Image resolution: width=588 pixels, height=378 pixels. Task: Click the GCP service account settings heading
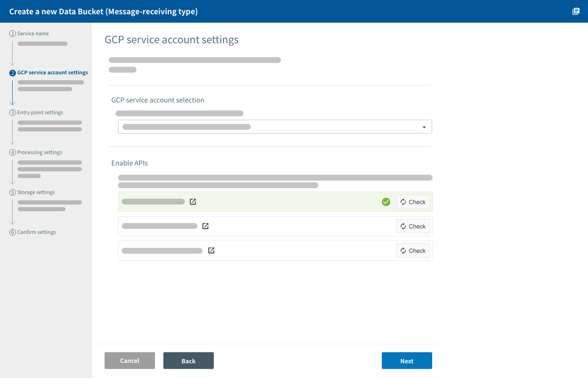point(172,40)
